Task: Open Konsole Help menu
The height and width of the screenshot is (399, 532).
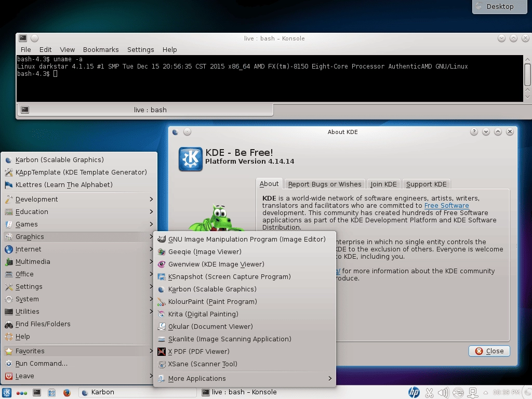Action: pyautogui.click(x=170, y=50)
